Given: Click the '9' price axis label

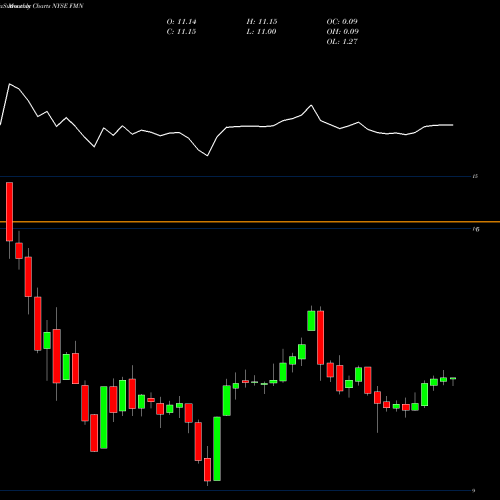Looking at the screenshot, I should (x=474, y=490).
